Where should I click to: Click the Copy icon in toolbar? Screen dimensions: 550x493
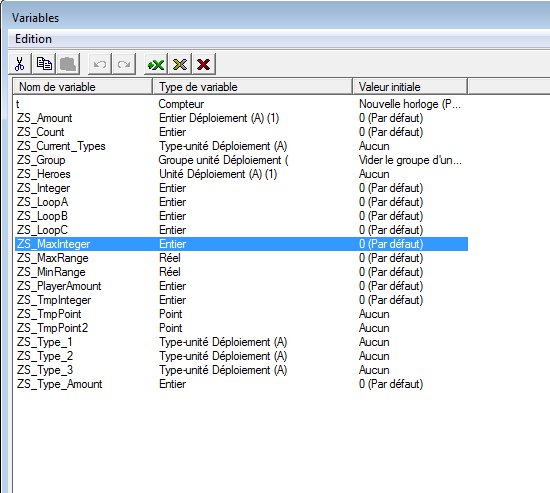point(44,64)
